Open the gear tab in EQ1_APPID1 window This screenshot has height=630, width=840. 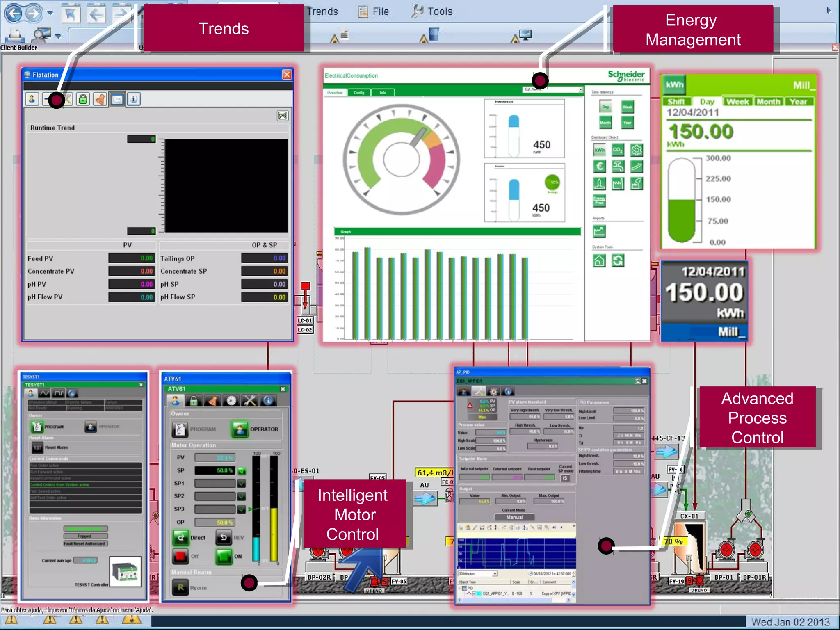tap(493, 392)
